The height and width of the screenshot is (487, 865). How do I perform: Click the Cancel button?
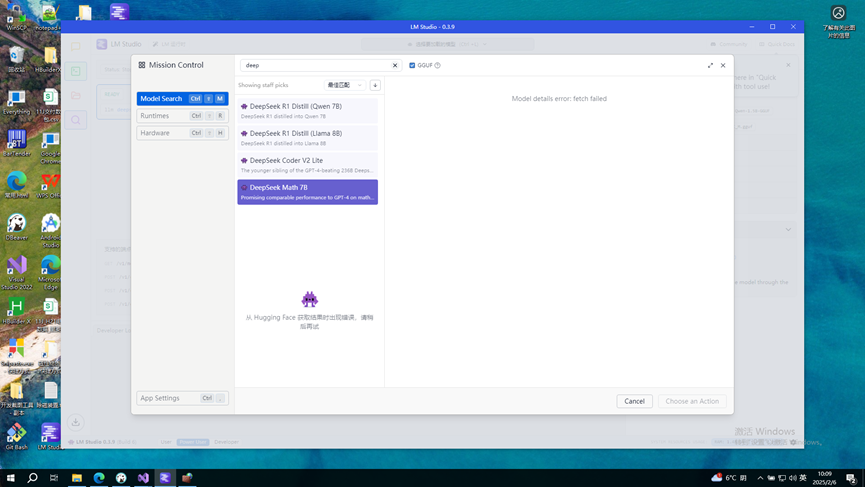click(634, 401)
